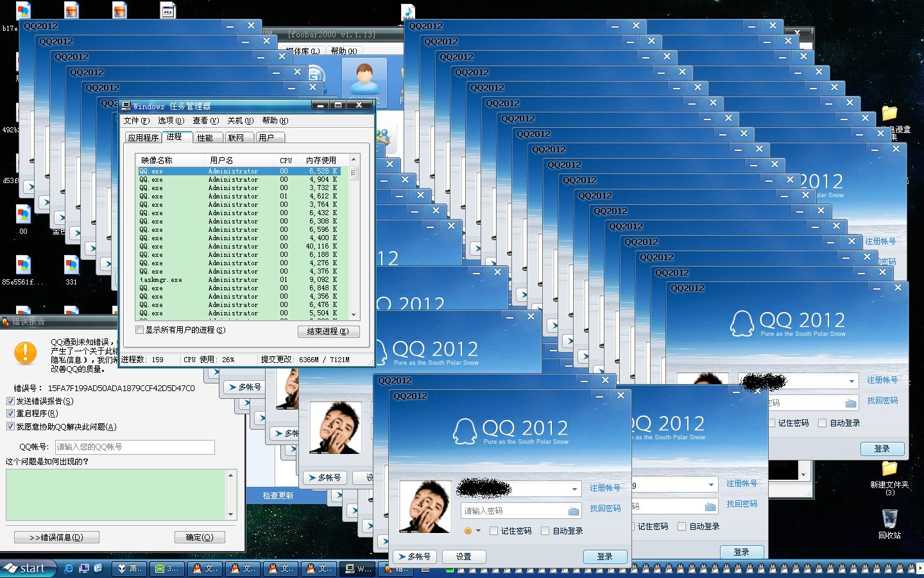Screen dimensions: 924x578
Task: Click scroll-down arrow in error description box
Action: [231, 514]
